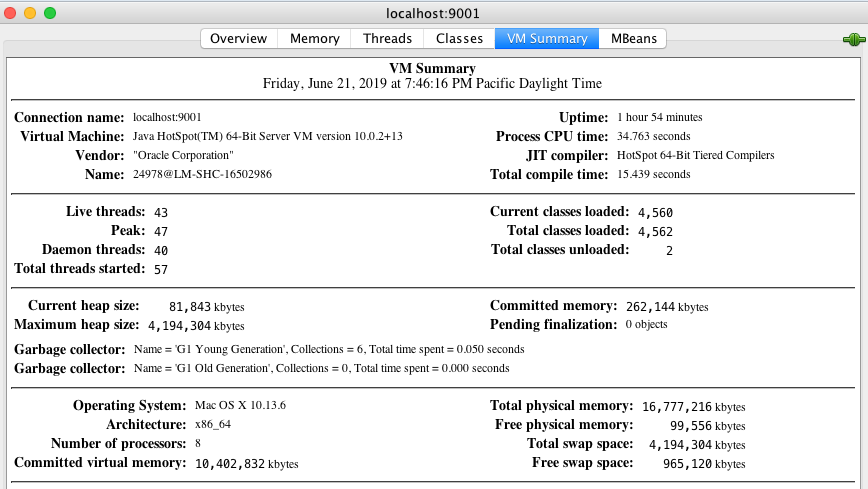The image size is (868, 489).
Task: Click the green connection status plug icon
Action: (x=852, y=40)
